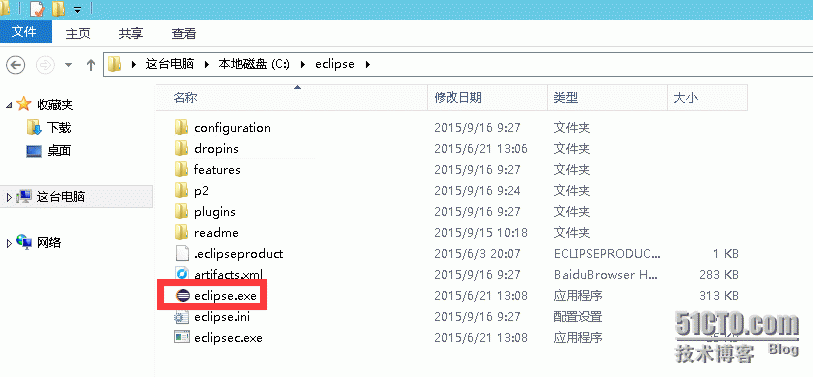Select the configuration folder name
The width and height of the screenshot is (813, 377).
(232, 128)
